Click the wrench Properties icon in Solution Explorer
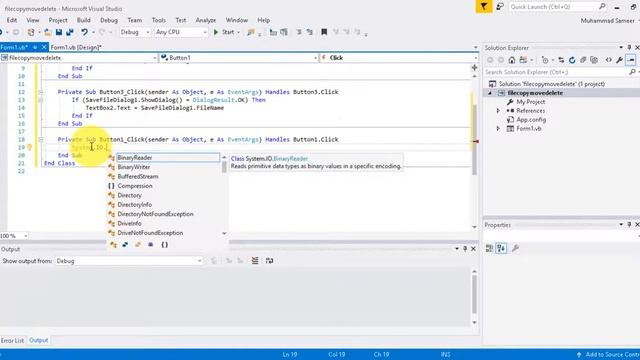The image size is (640, 360). [620, 60]
